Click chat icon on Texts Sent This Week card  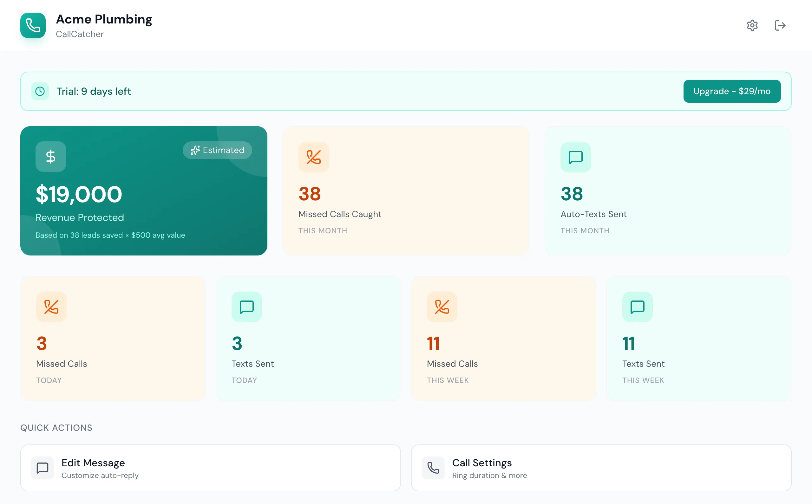(638, 307)
